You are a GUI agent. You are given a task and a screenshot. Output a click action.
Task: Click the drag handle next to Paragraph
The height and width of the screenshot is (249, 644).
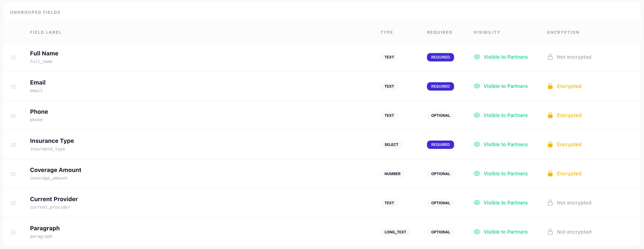(14, 232)
